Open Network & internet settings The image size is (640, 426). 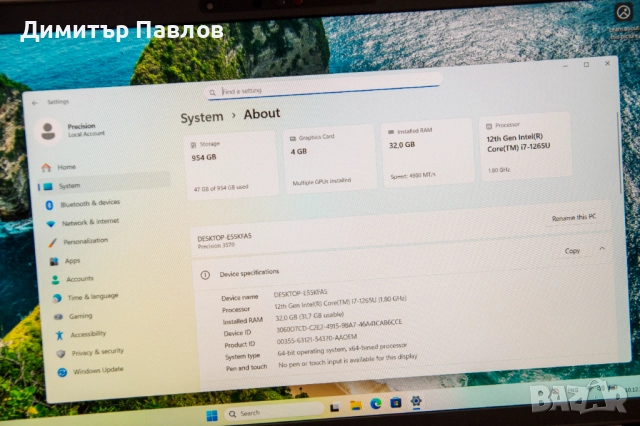(83, 222)
